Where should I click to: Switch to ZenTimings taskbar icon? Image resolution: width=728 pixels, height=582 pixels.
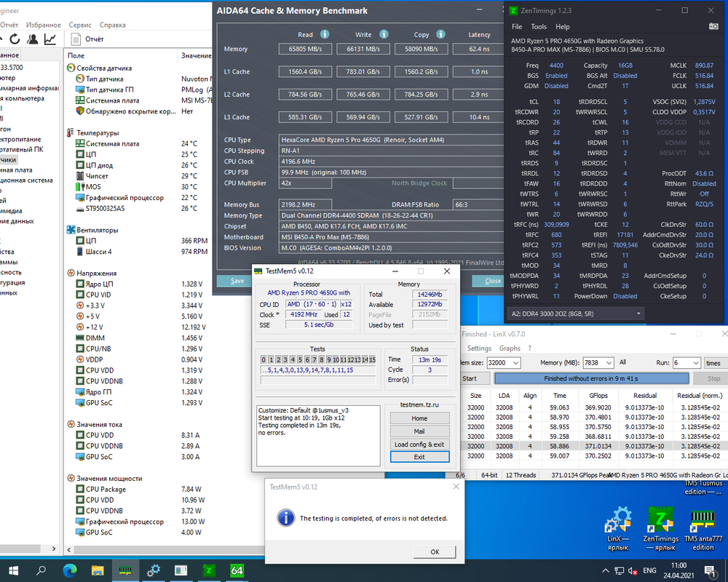coord(209,570)
